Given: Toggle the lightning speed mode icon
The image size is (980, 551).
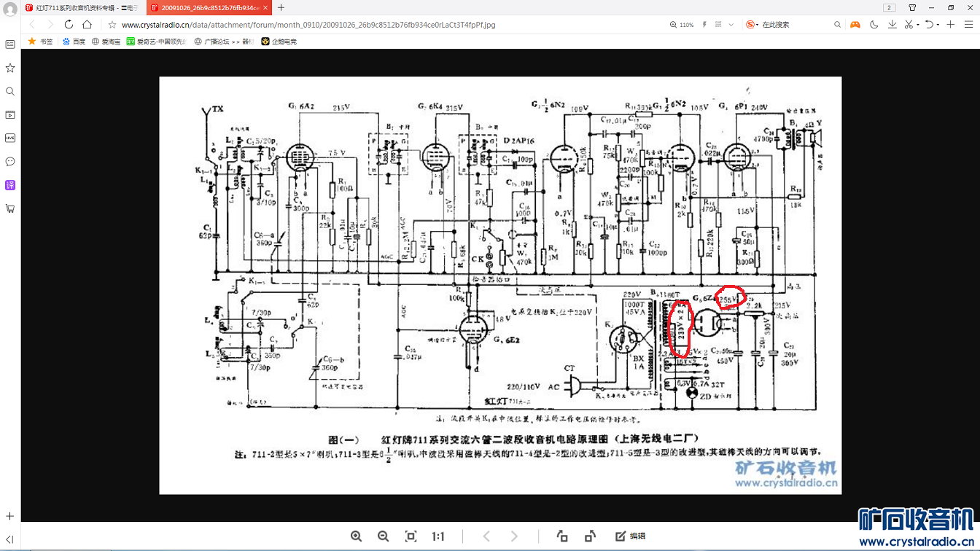Looking at the screenshot, I should point(704,25).
